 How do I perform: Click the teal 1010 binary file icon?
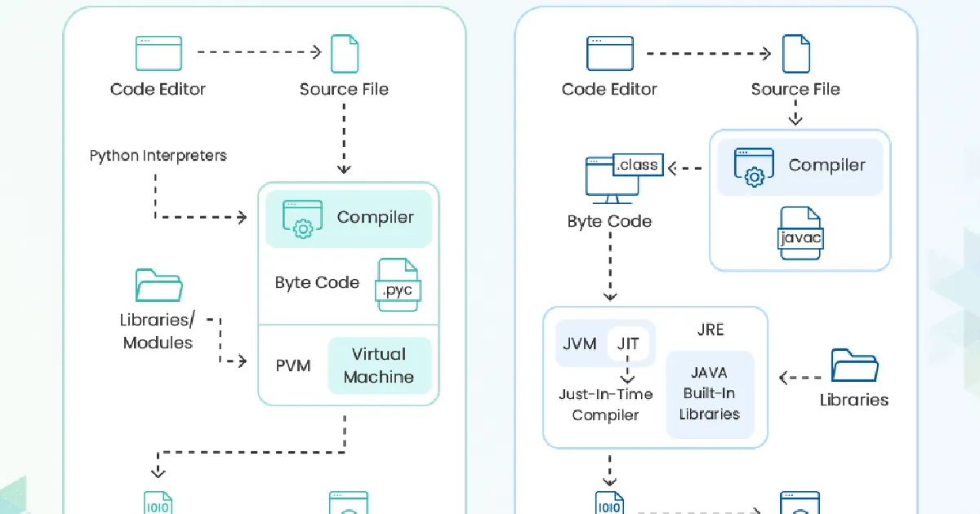pos(158,503)
